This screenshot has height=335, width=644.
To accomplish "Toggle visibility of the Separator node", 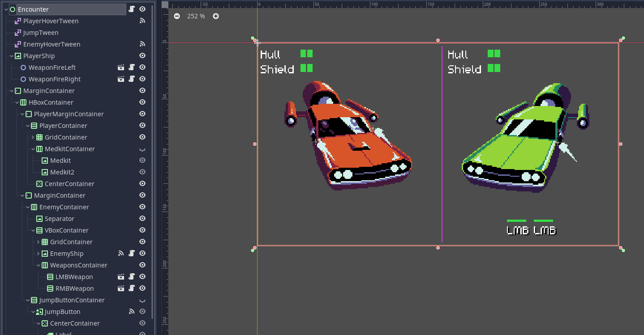I will click(x=142, y=219).
